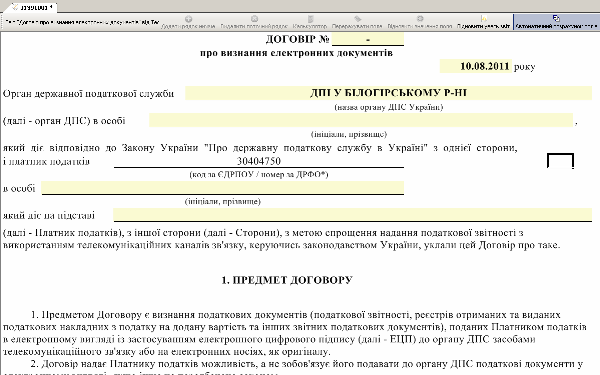Viewport: 600px width, 375px height.
Task: Click the gear toolbar icon
Action: (x=420, y=18)
